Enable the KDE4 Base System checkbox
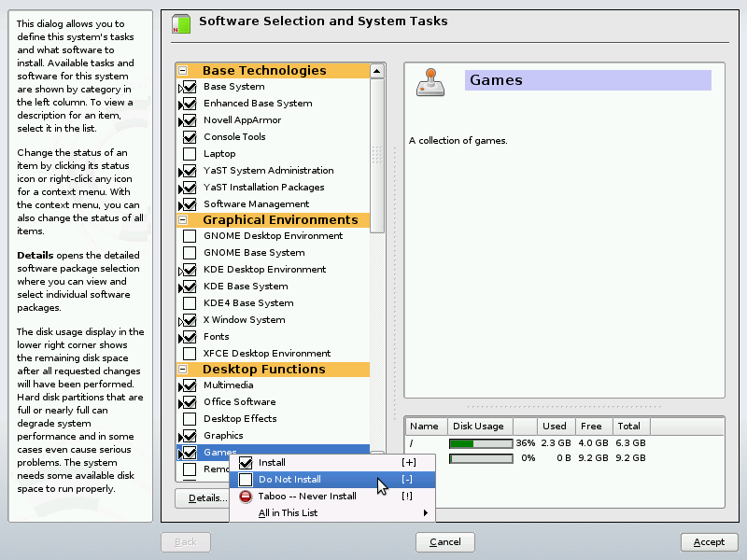Image resolution: width=747 pixels, height=560 pixels. coord(190,302)
